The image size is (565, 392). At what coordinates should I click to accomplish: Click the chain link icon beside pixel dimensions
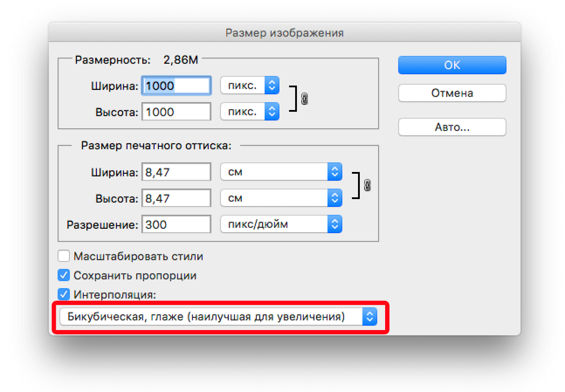pos(304,99)
